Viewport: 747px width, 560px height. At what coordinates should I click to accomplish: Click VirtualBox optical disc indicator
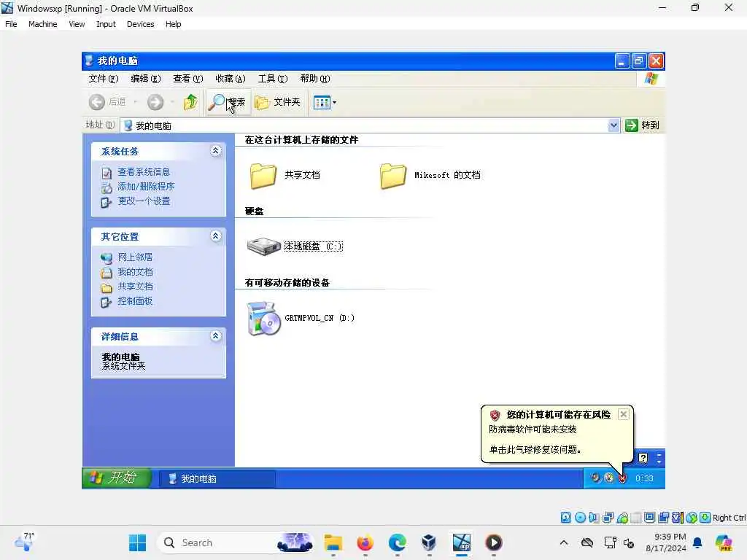point(580,518)
